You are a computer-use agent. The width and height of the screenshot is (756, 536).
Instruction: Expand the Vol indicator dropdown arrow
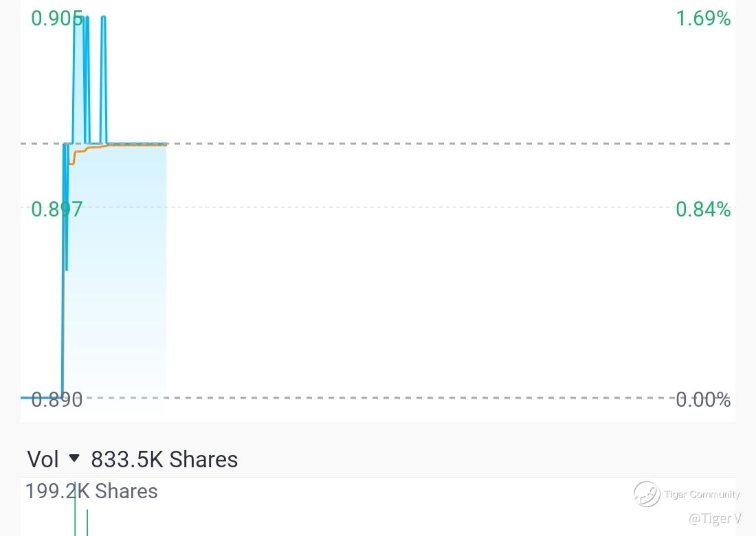pos(74,458)
